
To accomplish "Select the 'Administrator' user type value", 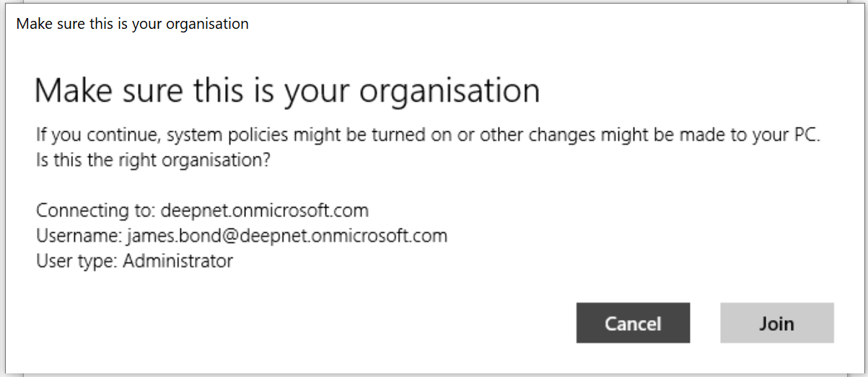I will (x=177, y=260).
